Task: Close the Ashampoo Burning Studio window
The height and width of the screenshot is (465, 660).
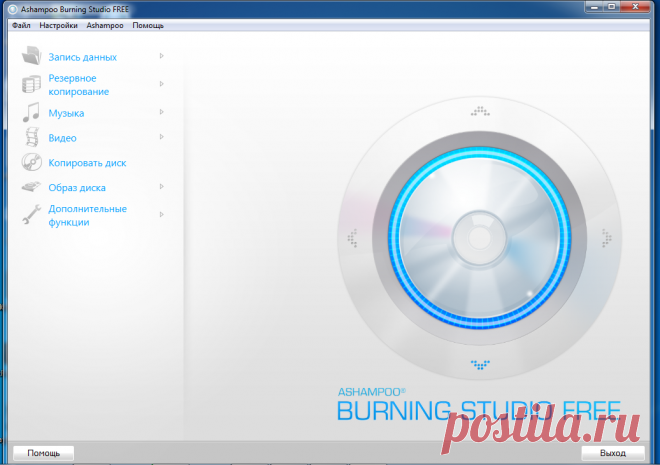Action: click(x=636, y=7)
